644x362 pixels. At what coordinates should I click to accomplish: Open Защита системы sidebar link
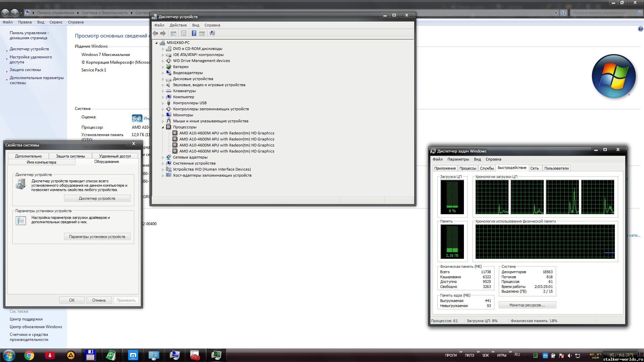(x=25, y=70)
